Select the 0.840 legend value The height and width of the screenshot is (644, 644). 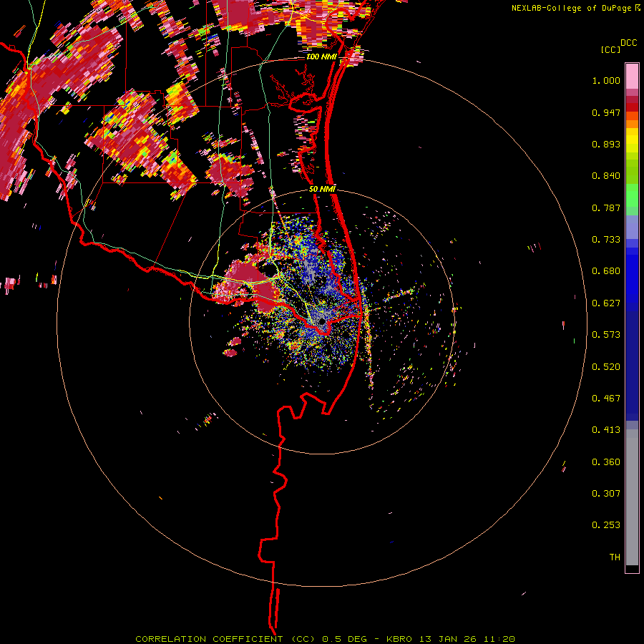606,176
